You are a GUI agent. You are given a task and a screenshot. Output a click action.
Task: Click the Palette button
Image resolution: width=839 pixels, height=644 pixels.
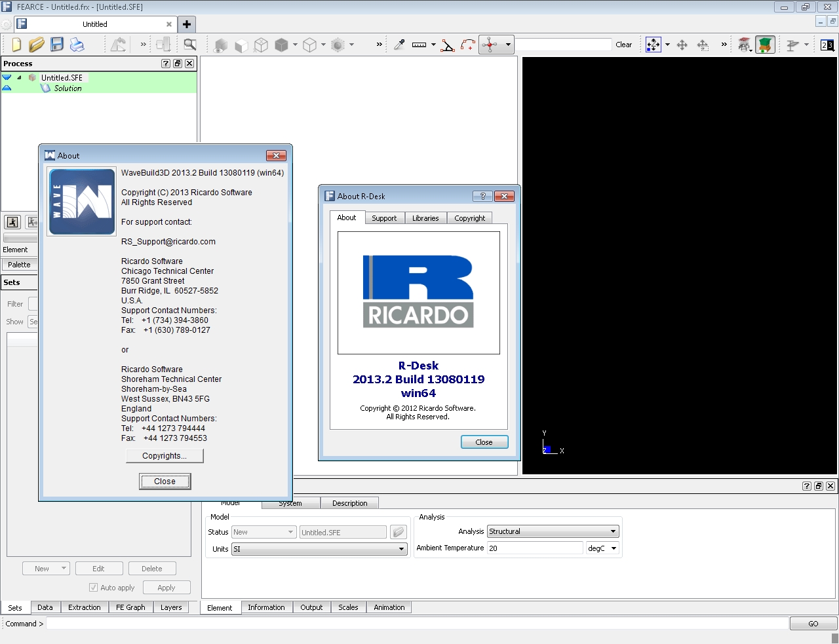pos(19,265)
